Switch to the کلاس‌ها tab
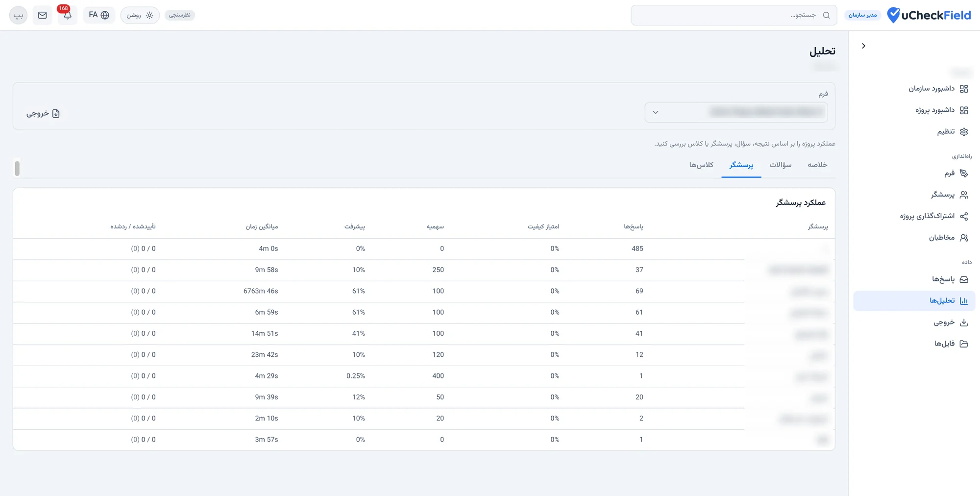Image resolution: width=980 pixels, height=496 pixels. (701, 165)
